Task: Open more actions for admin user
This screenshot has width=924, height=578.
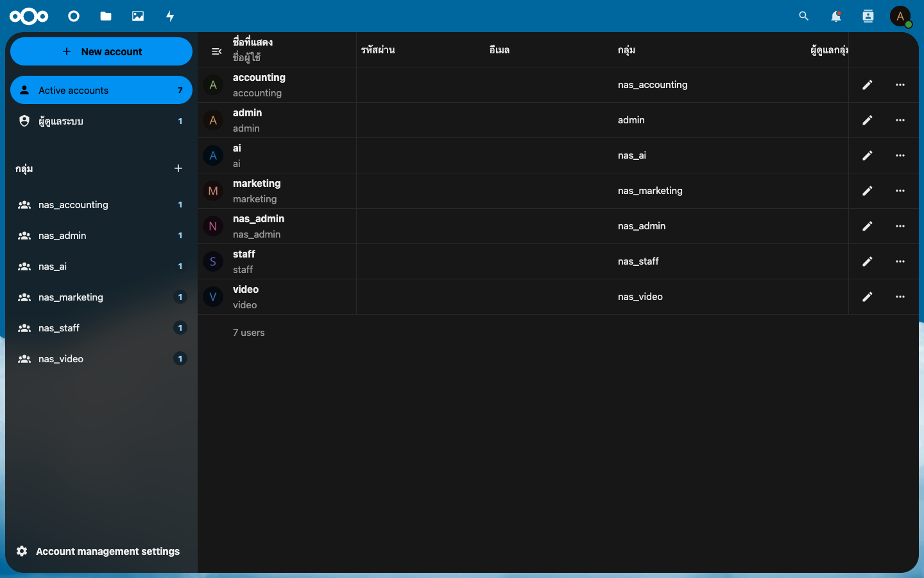Action: 900,120
